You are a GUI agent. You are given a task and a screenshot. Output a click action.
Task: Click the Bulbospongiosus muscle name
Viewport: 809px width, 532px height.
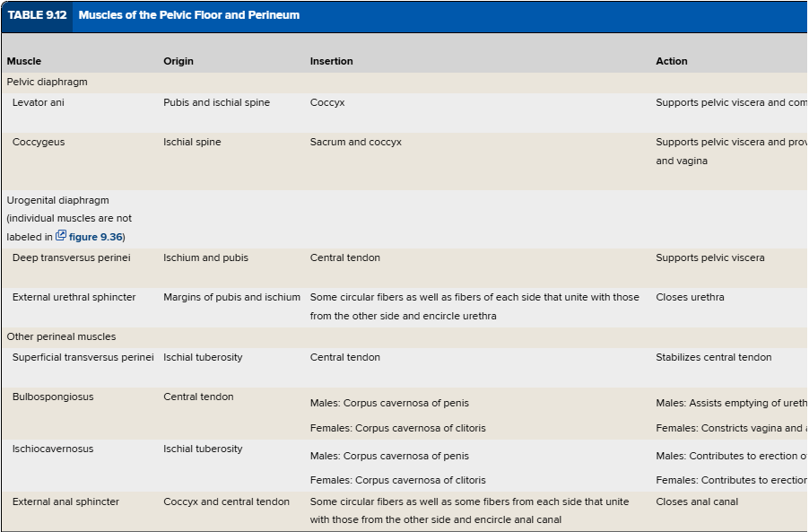point(53,397)
